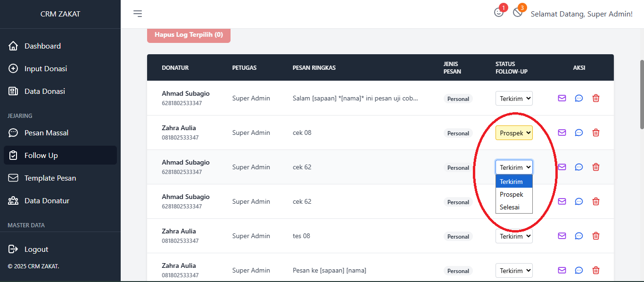Open status dropdown for the first Ahmad Subagio row

click(x=514, y=98)
